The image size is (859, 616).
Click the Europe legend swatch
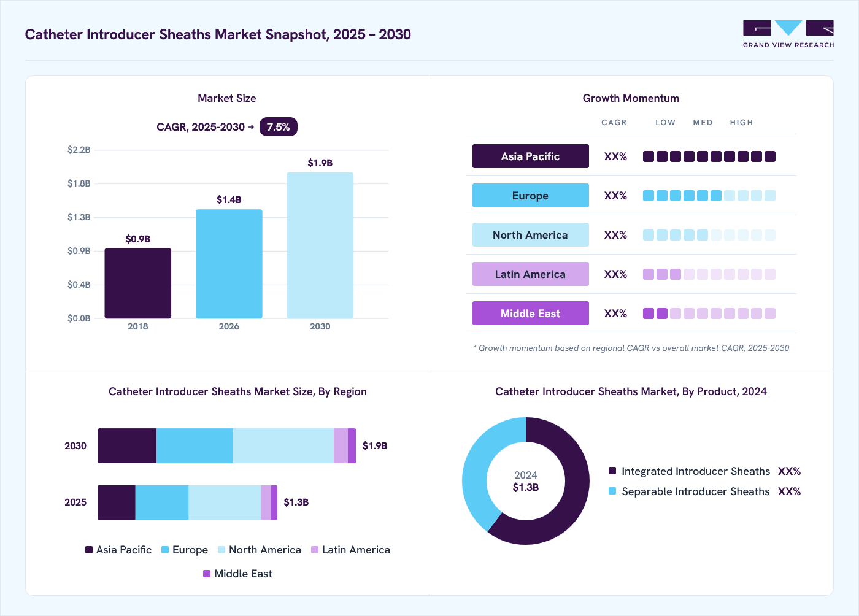pyautogui.click(x=165, y=550)
